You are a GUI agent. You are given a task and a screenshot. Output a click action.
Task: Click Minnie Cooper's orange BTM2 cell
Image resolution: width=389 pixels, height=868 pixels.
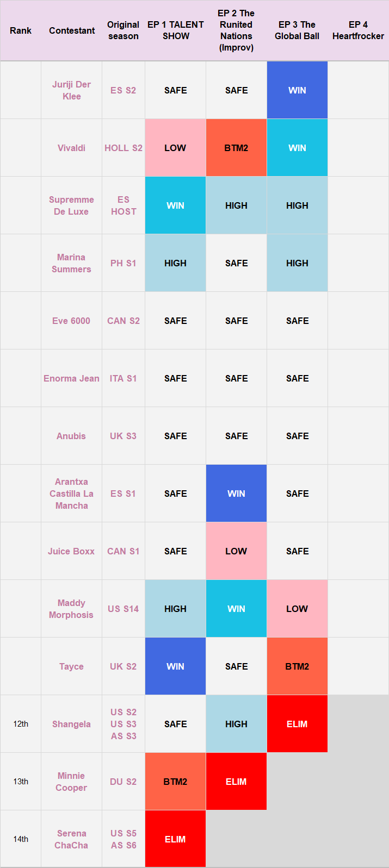(175, 782)
